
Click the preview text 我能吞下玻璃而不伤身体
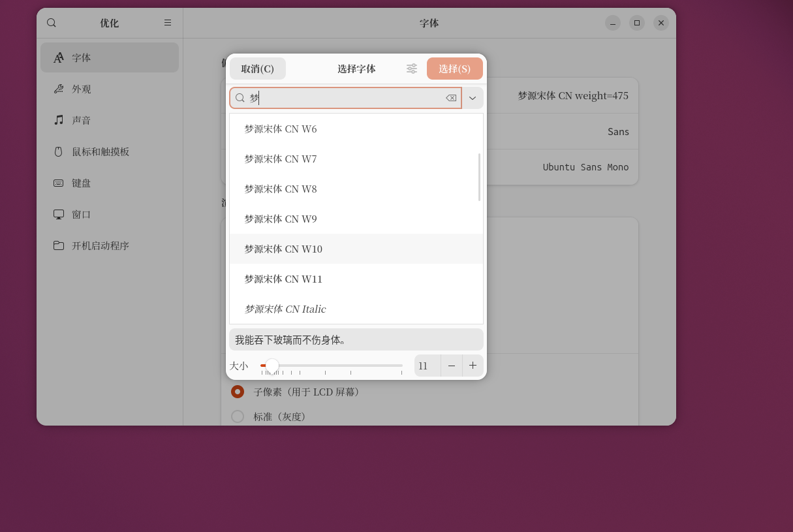pyautogui.click(x=356, y=339)
